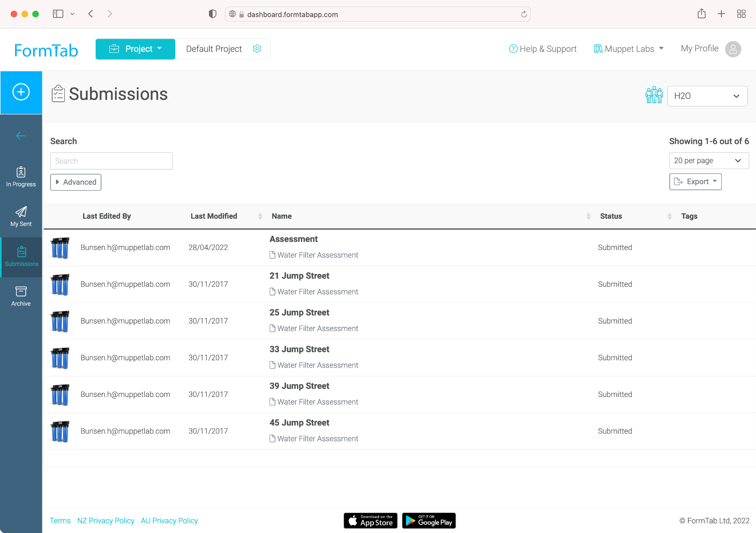Click the team group icon

(654, 95)
